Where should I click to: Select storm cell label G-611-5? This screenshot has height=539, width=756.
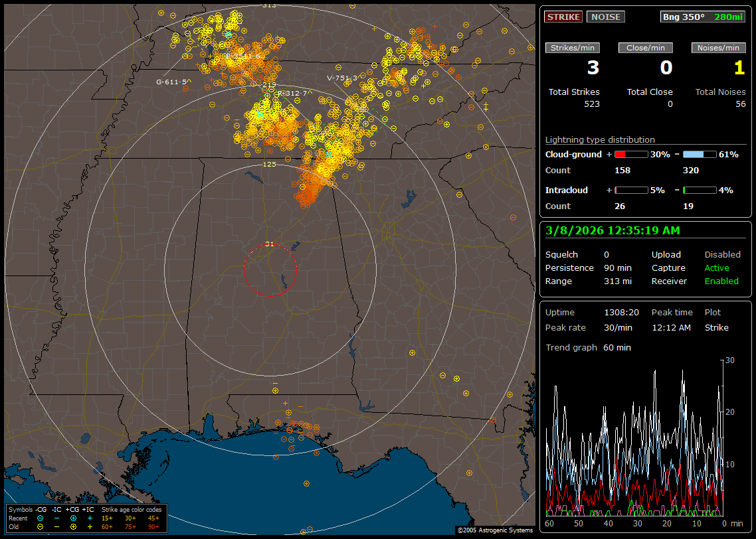pyautogui.click(x=173, y=82)
